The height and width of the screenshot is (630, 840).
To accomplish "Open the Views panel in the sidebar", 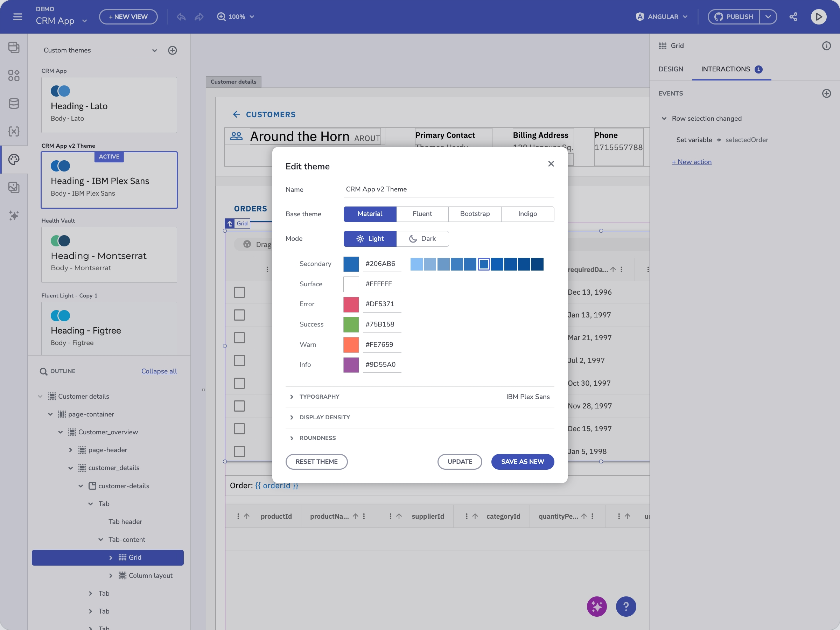I will click(x=14, y=47).
